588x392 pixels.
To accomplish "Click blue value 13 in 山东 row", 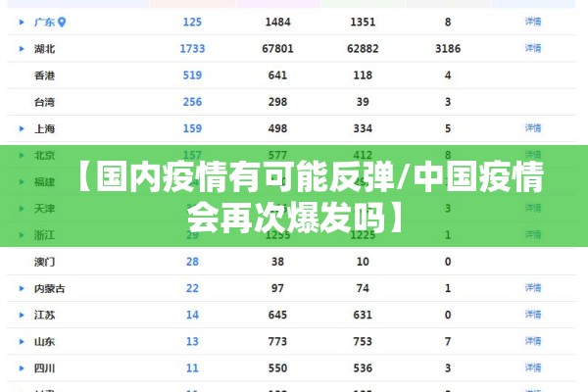I will [192, 341].
